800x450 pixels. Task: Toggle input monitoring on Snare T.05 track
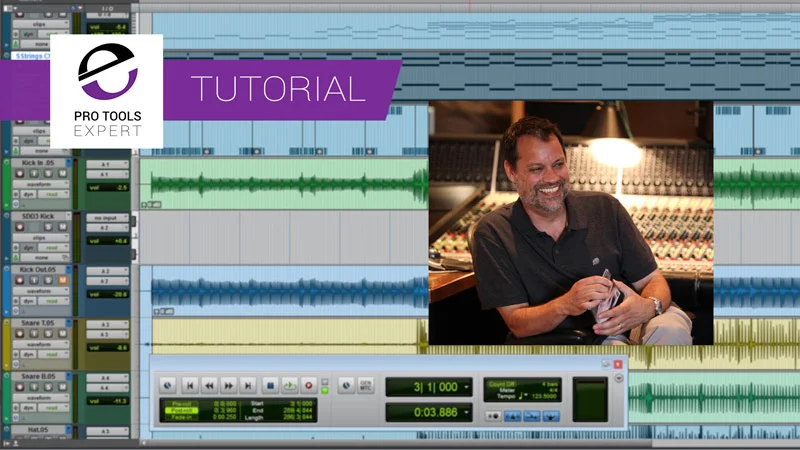(34, 334)
